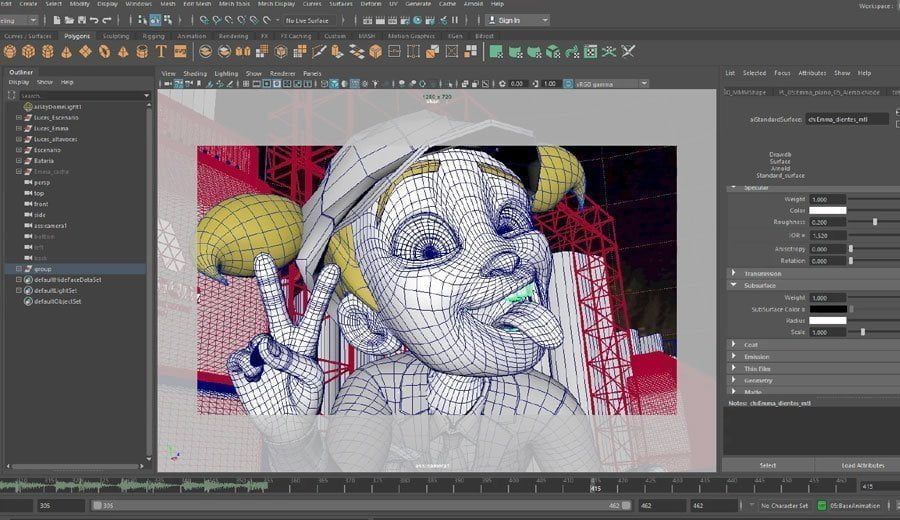This screenshot has height=520, width=900.
Task: Click the SubSurface Color black swatch
Action: (828, 309)
